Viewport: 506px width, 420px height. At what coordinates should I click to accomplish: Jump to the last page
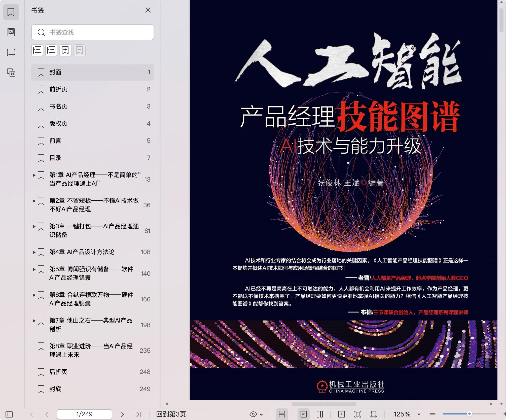point(138,414)
